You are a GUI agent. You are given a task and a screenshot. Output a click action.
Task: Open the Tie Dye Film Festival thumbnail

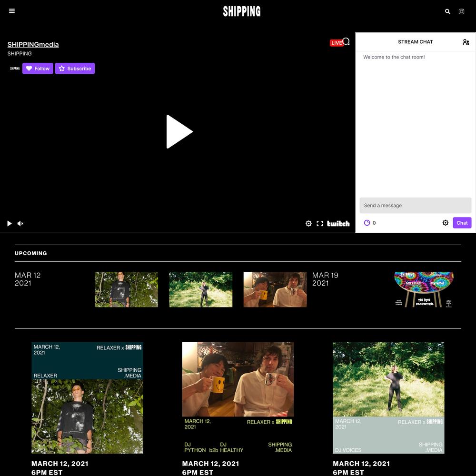[424, 289]
